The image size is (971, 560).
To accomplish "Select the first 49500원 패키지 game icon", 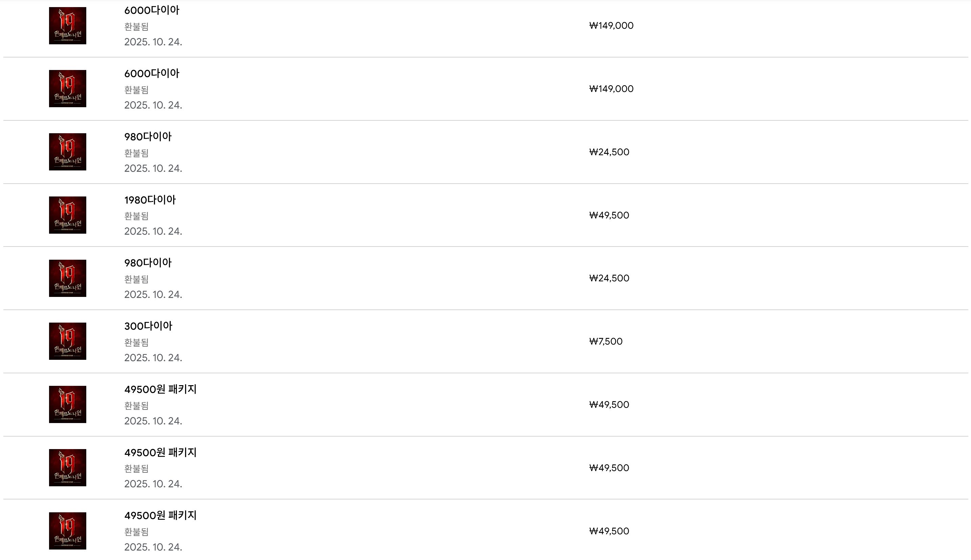I will coord(67,404).
